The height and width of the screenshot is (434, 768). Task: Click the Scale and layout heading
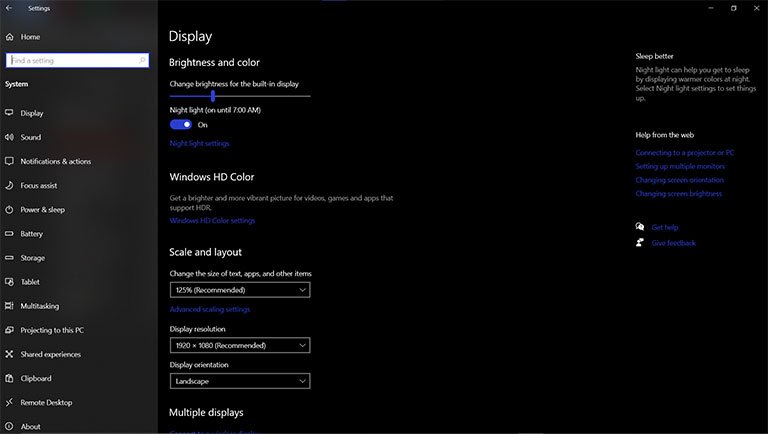tap(205, 252)
